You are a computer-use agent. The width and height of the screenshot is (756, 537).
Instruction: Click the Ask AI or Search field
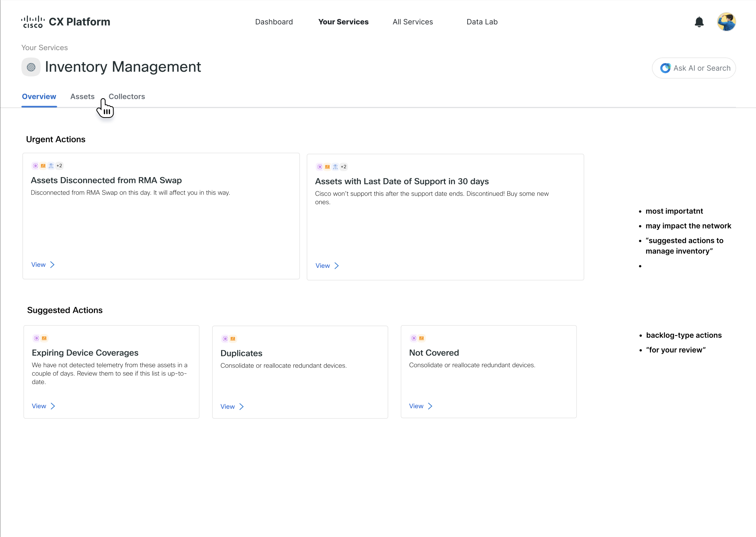click(x=701, y=68)
